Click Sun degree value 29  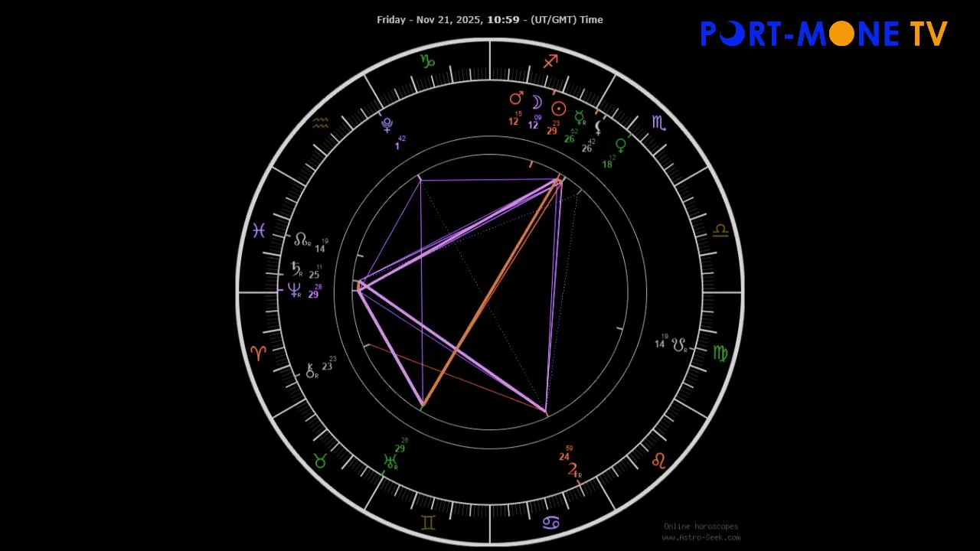point(552,132)
